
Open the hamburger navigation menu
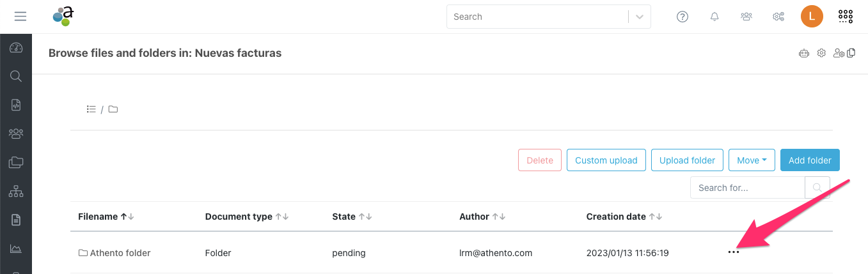[x=20, y=17]
